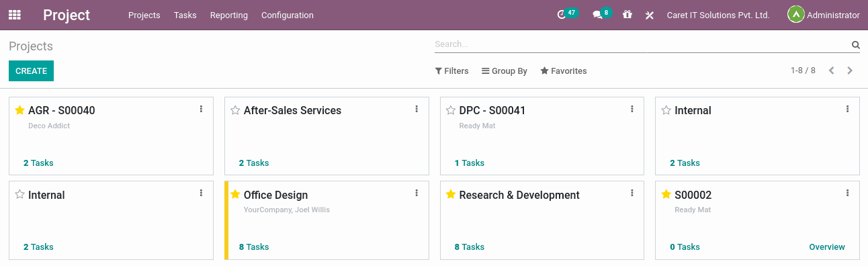Unstar the Research & Development project
Screen dimensions: 868x266
(x=451, y=195)
